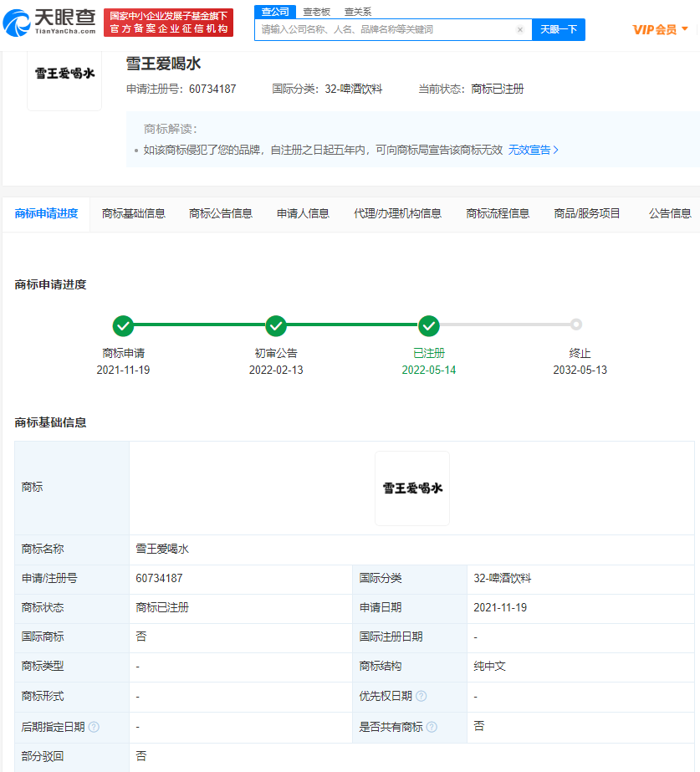
Task: Click the company search input field
Action: tap(385, 29)
